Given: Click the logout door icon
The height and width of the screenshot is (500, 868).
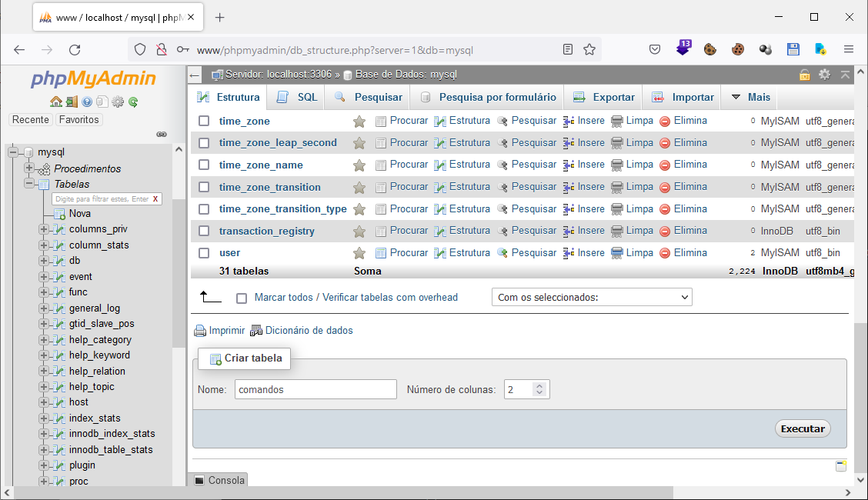Looking at the screenshot, I should coord(72,102).
